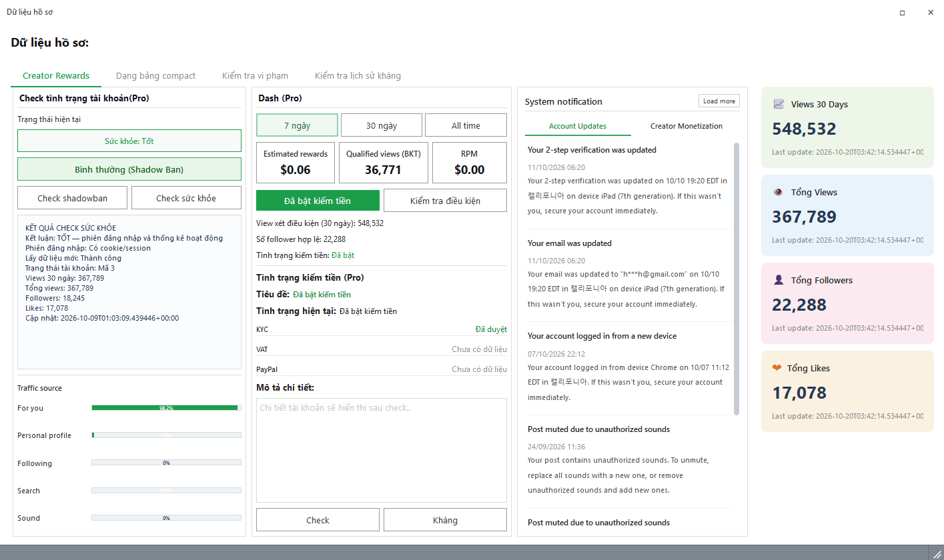Click the Số follower hợp lệ: 22,288 line

coord(301,239)
